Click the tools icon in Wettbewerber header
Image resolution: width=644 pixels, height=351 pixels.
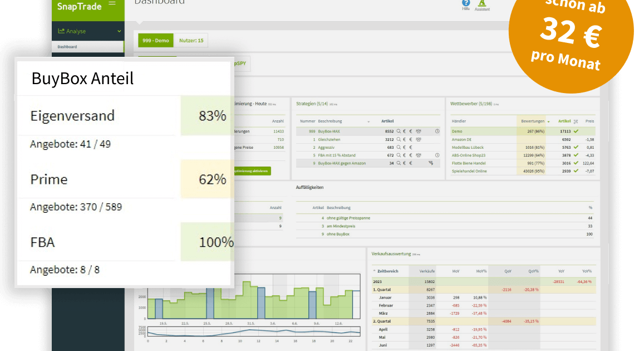tap(576, 121)
